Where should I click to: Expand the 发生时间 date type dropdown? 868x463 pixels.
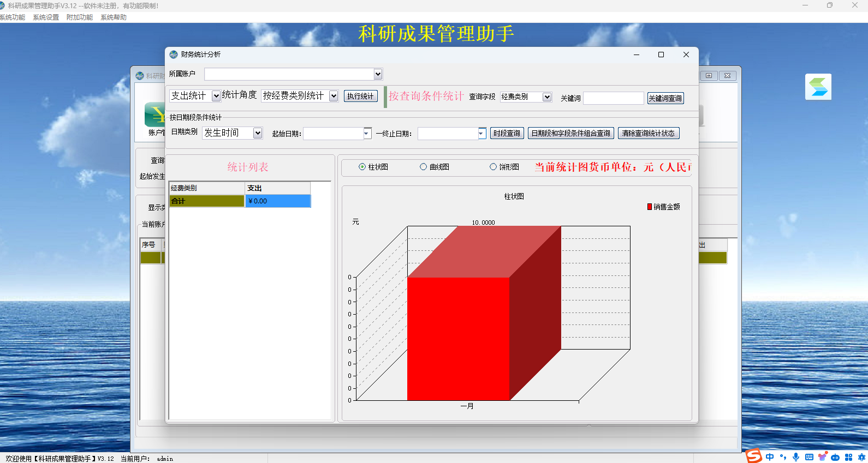pos(258,133)
